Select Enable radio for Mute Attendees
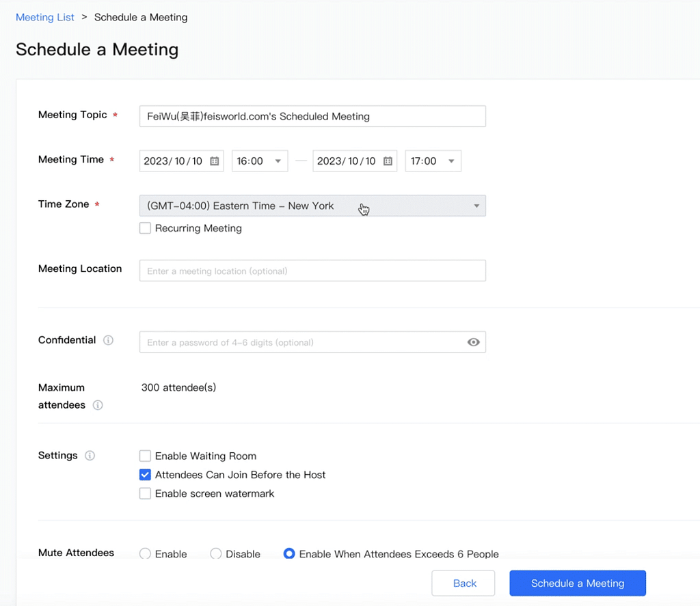This screenshot has height=606, width=700. [145, 554]
